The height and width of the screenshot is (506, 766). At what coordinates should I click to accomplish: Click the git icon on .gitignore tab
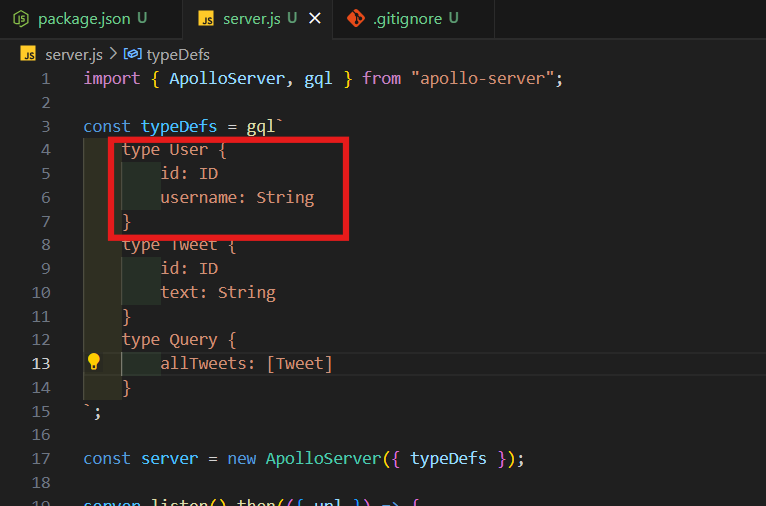coord(356,19)
